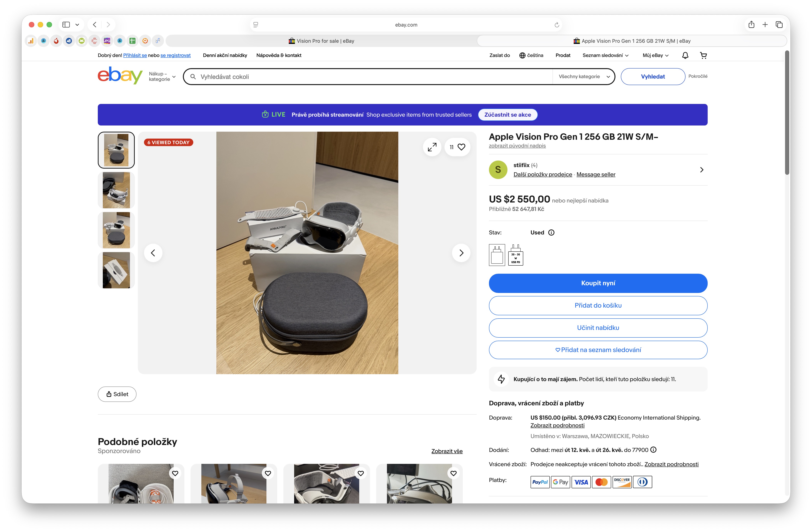Click the Used condition info icon

click(551, 233)
